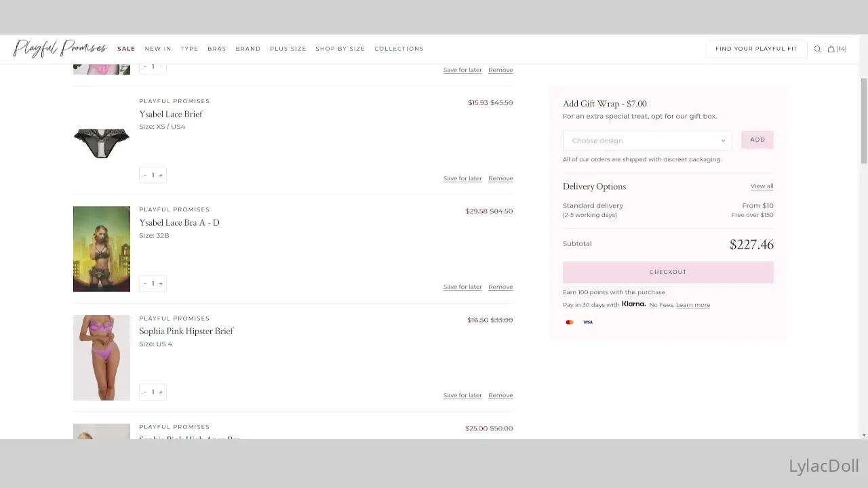Click the 'Size: 32B' text
868x488 pixels.
154,236
